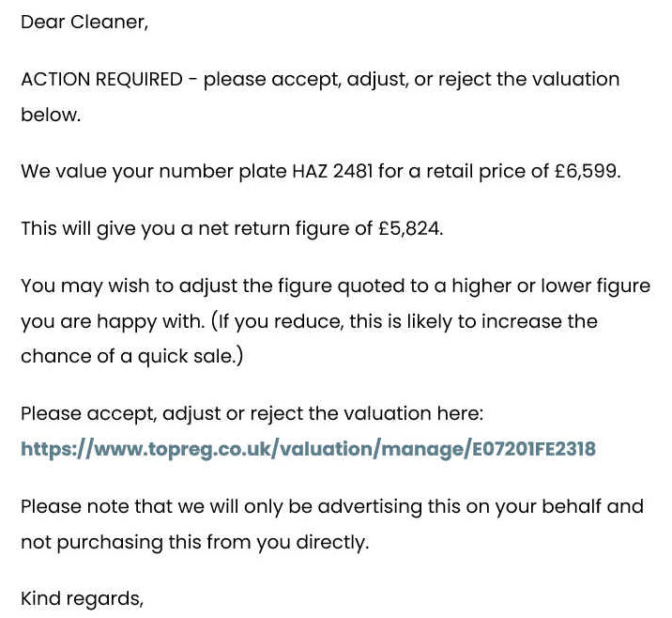The height and width of the screenshot is (618, 672).
Task: Click the 'E07201FE2318' code in the URL
Action: (x=534, y=449)
